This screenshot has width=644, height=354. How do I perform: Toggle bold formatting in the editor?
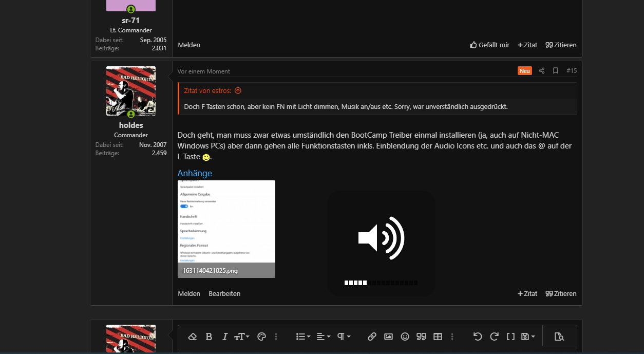(209, 337)
